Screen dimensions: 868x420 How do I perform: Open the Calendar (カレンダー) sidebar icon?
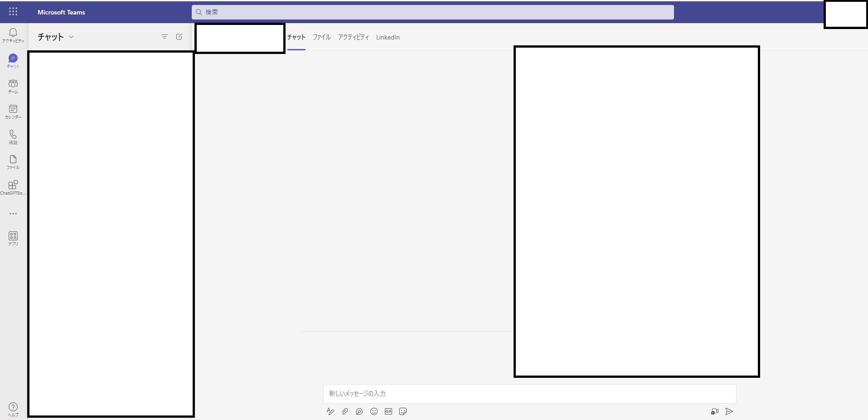point(13,112)
